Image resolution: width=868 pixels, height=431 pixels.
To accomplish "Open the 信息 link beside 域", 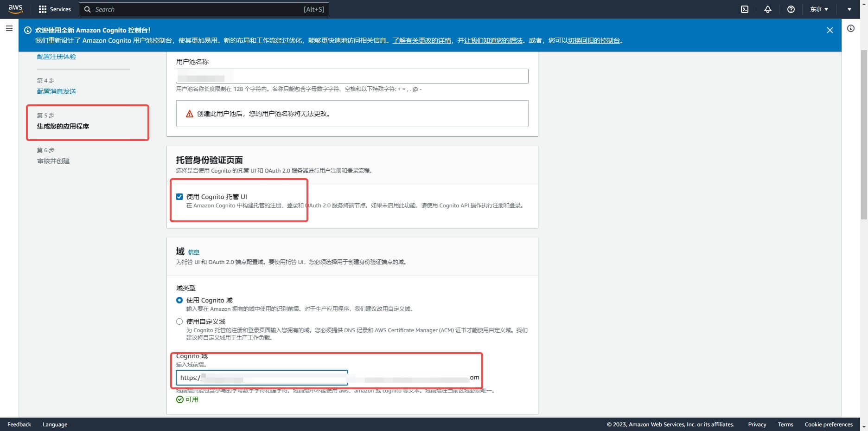I will [x=193, y=252].
